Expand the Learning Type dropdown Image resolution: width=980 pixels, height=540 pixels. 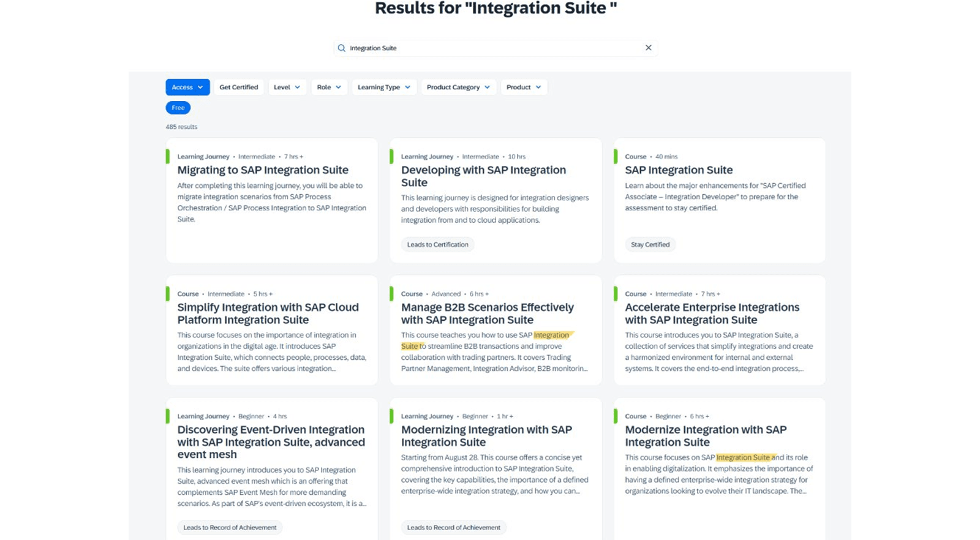click(384, 87)
